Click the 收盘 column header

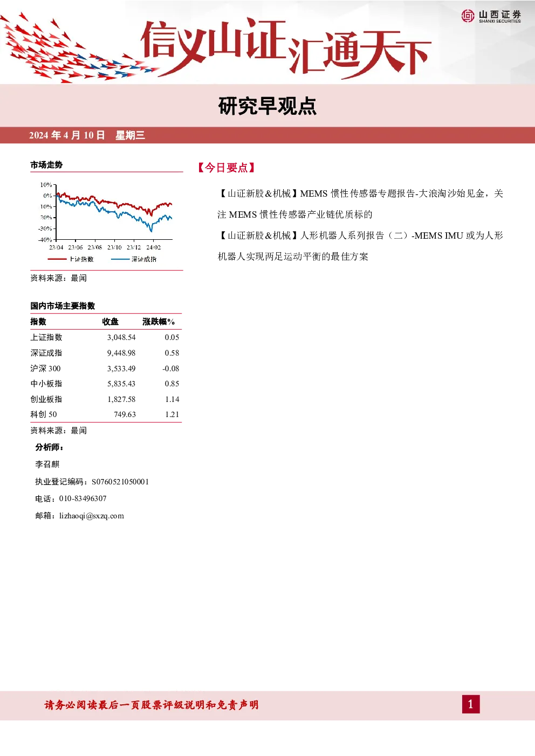[111, 322]
